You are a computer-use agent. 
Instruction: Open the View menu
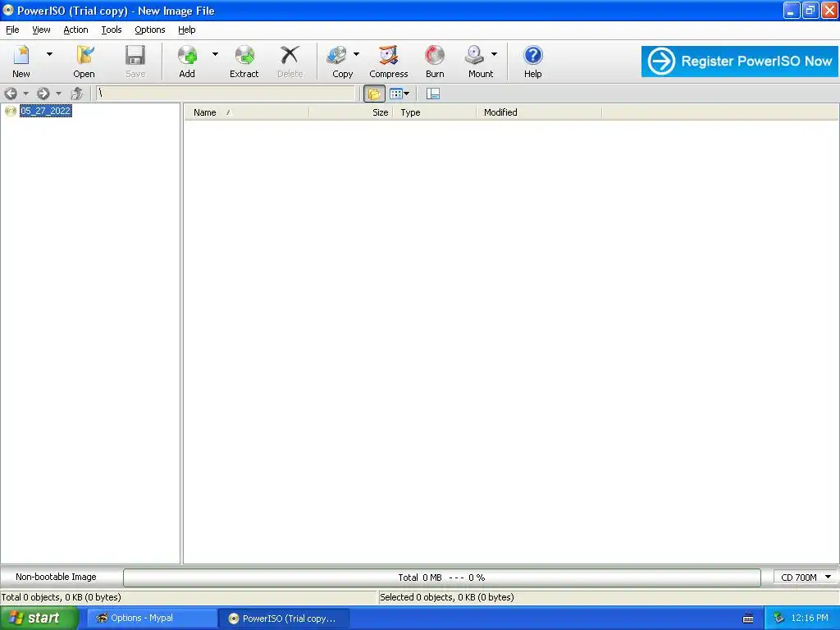41,30
